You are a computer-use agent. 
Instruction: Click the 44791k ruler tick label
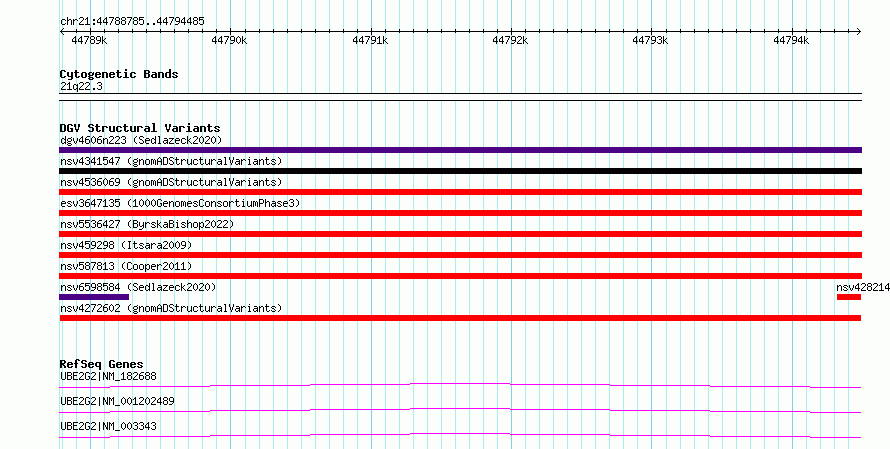370,40
